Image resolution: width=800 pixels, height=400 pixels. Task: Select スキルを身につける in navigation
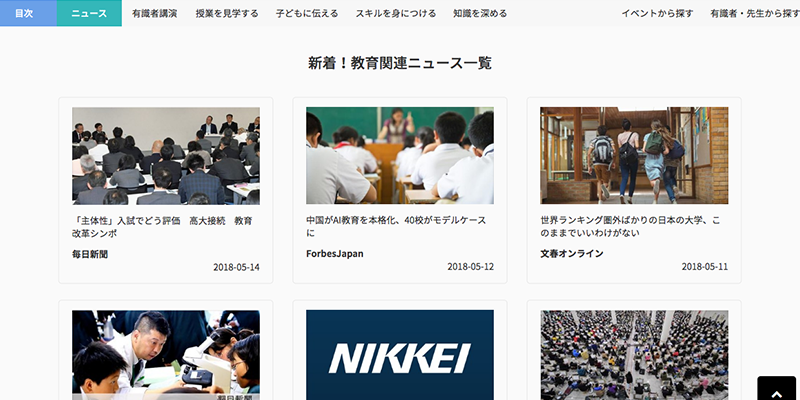(389, 14)
